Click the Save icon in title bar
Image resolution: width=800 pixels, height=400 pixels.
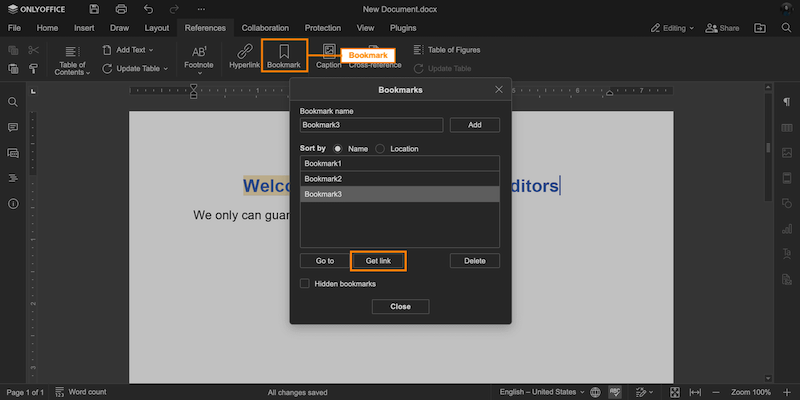pyautogui.click(x=94, y=9)
